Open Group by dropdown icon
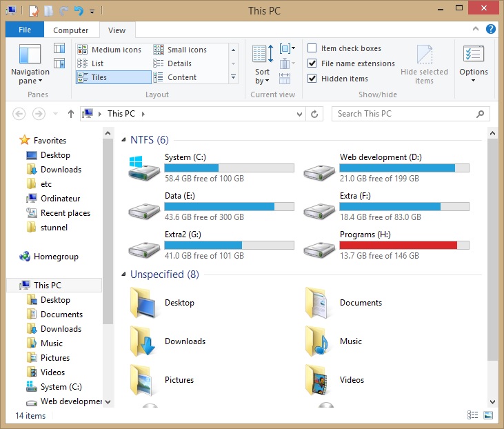This screenshot has width=504, height=429. [x=287, y=48]
